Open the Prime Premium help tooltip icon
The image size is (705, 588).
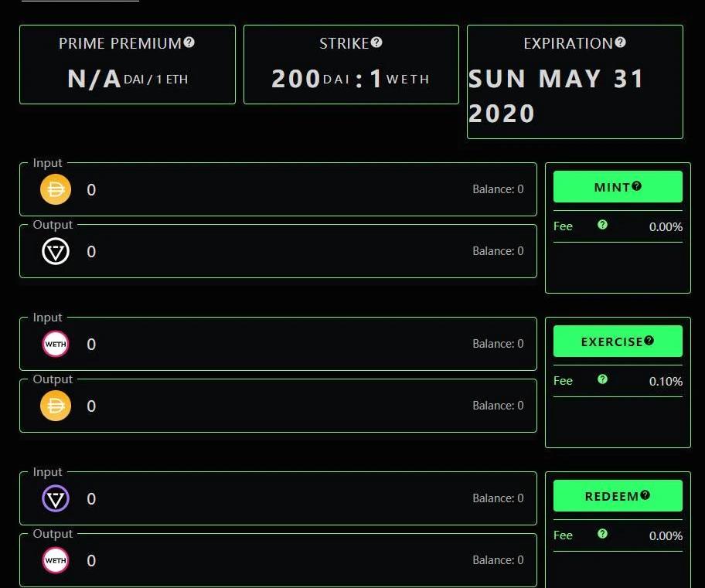(x=189, y=42)
